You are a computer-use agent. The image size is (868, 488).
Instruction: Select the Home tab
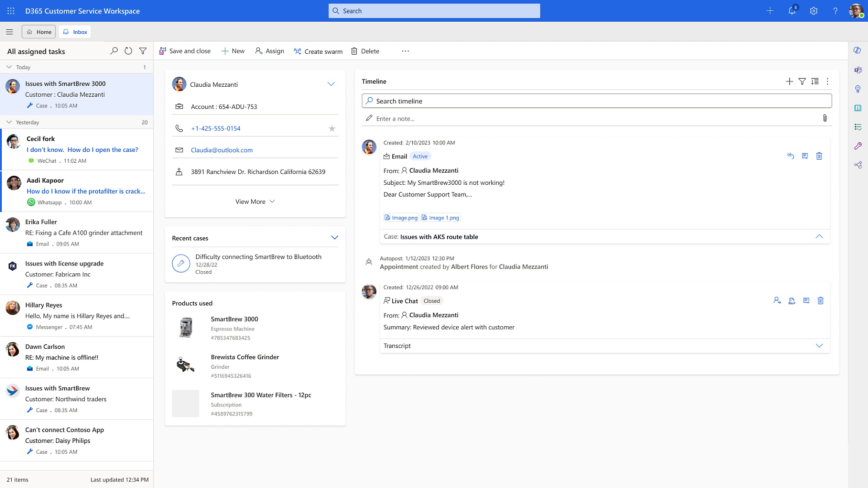pos(39,32)
